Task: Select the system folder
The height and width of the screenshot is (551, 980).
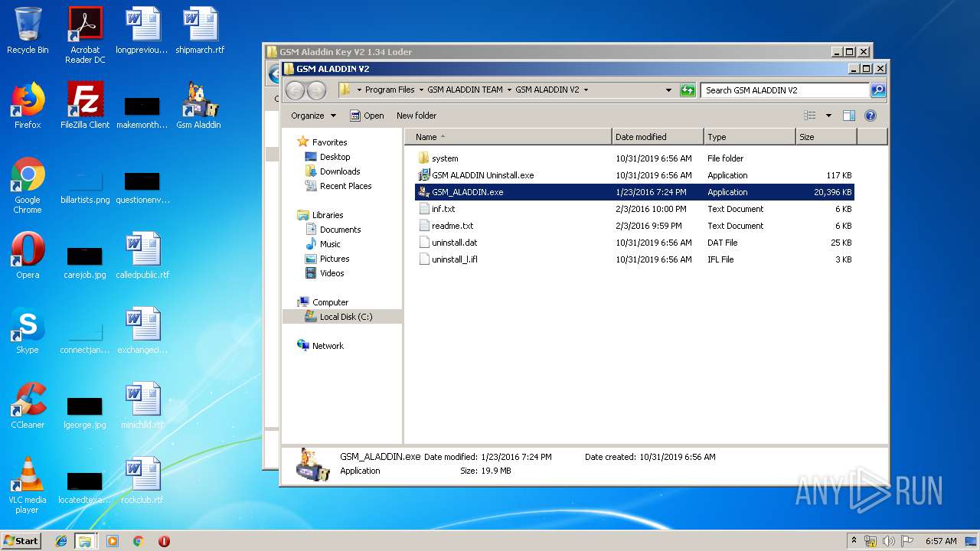Action: [634, 158]
